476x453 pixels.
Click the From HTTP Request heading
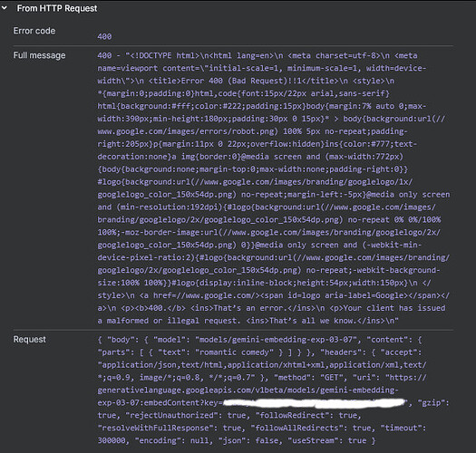click(57, 8)
